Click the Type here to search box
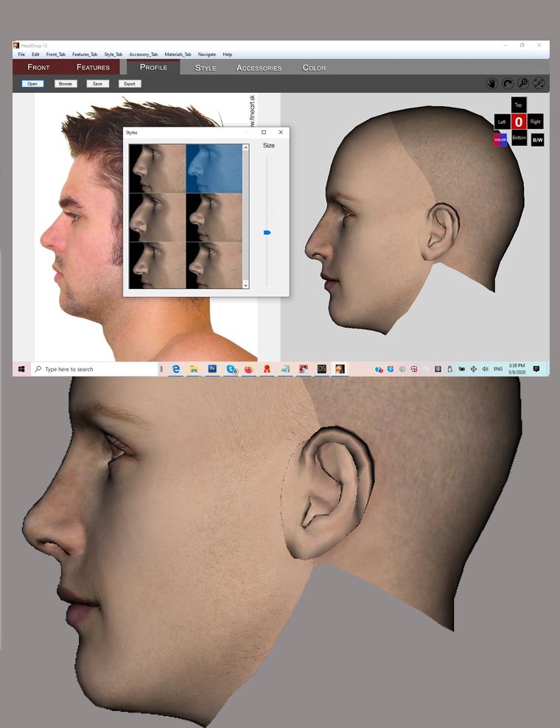The height and width of the screenshot is (728, 560). (x=95, y=369)
